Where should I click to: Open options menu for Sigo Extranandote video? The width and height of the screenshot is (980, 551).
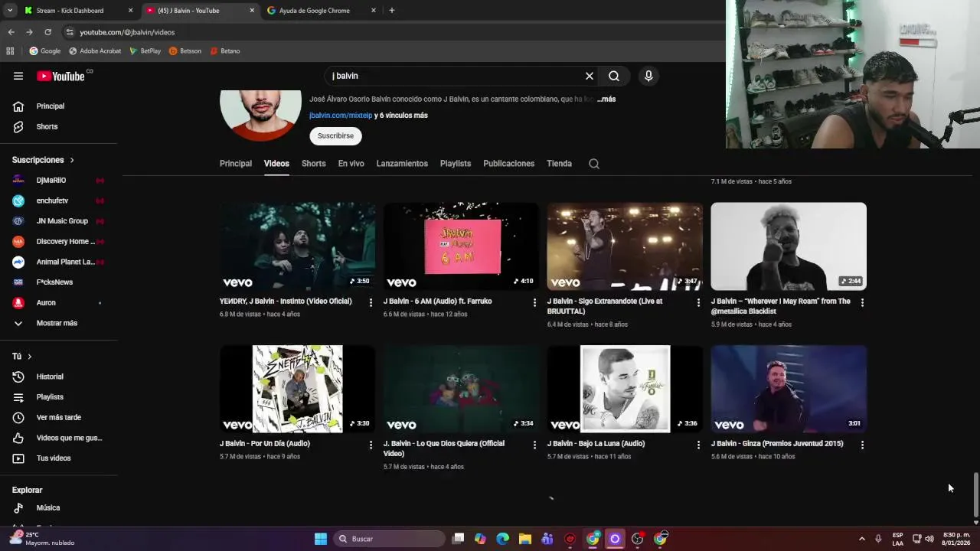(698, 303)
